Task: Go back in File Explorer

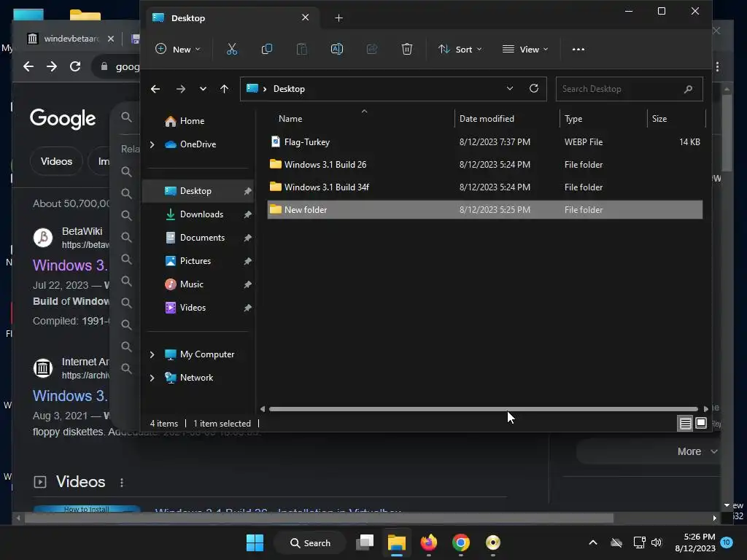Action: click(x=155, y=89)
